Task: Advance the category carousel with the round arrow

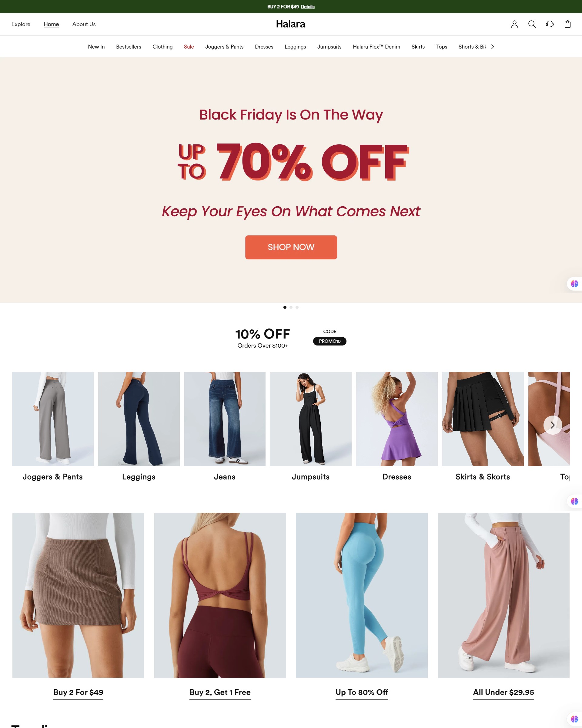Action: coord(553,425)
